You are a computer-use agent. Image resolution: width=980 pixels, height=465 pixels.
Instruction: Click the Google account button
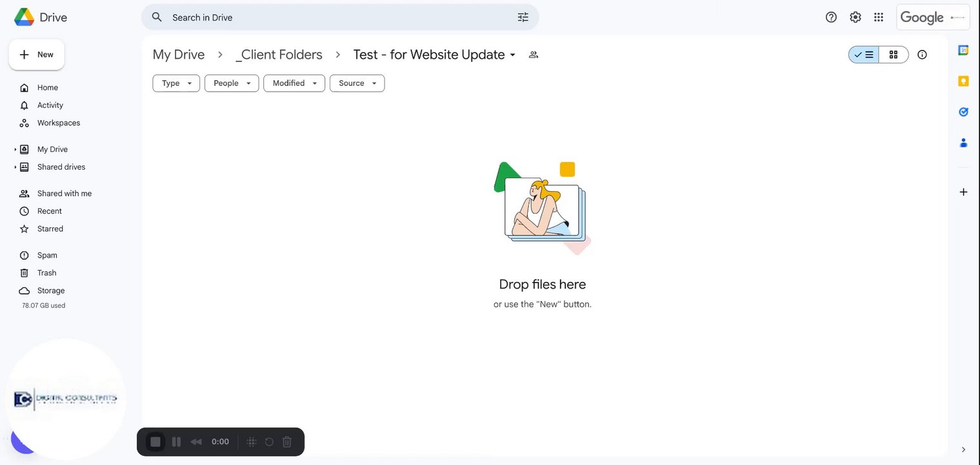(x=933, y=17)
